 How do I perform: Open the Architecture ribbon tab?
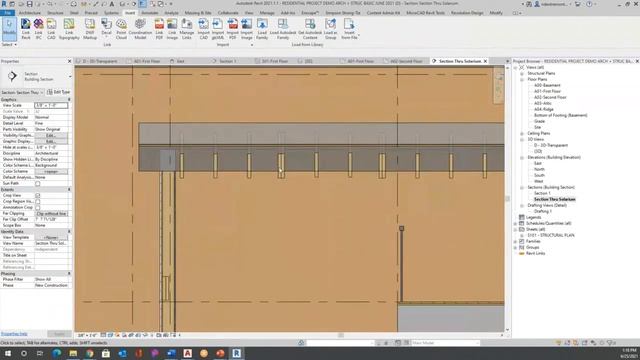(30, 13)
